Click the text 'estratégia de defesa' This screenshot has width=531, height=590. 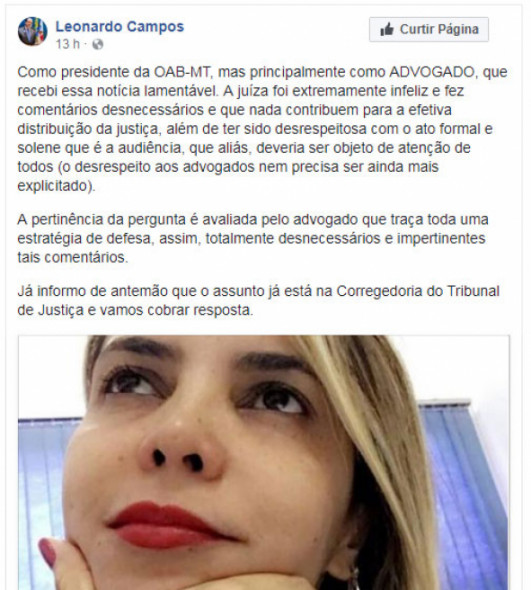pos(84,239)
